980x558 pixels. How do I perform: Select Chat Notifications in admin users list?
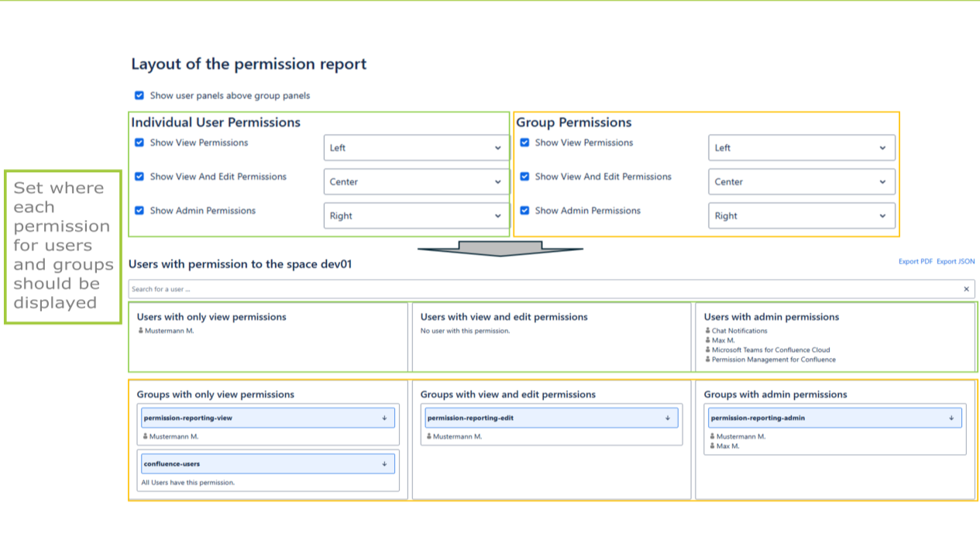pos(739,331)
